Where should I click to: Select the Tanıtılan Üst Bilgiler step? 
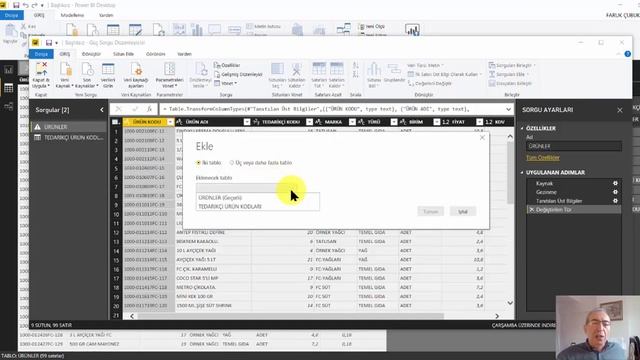[559, 201]
